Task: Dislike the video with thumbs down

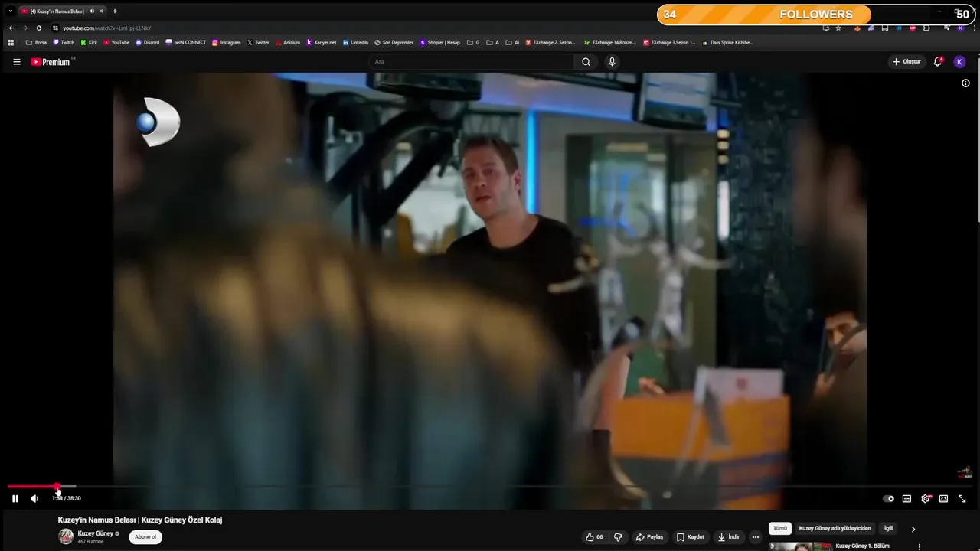Action: pyautogui.click(x=618, y=537)
